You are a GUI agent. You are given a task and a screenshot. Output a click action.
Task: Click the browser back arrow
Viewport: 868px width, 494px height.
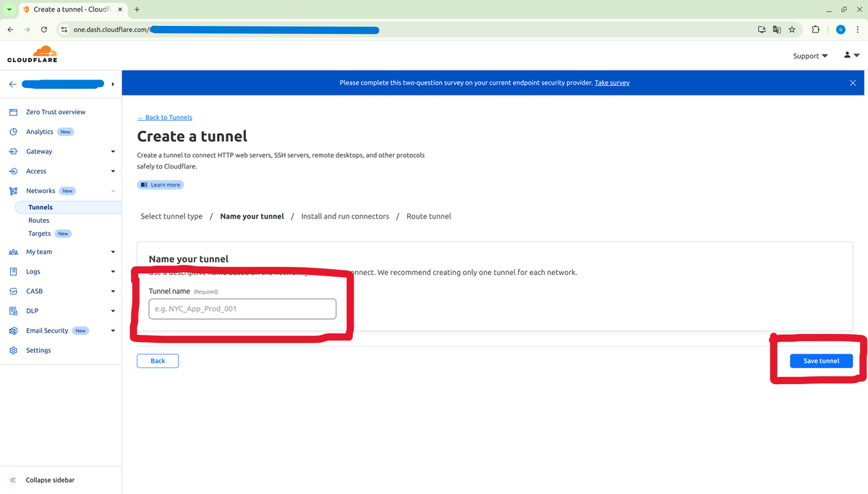[x=10, y=30]
